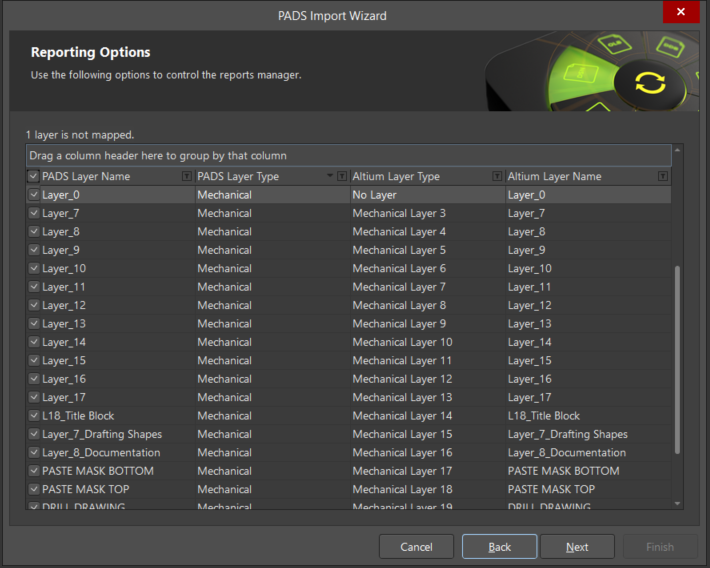Uncheck the Layer_10 row checkbox
710x568 pixels.
34,268
